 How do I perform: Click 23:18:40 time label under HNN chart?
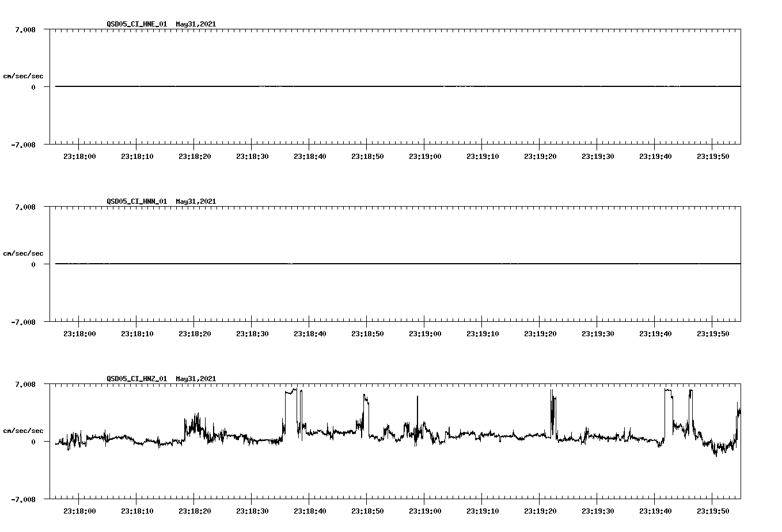coord(310,334)
